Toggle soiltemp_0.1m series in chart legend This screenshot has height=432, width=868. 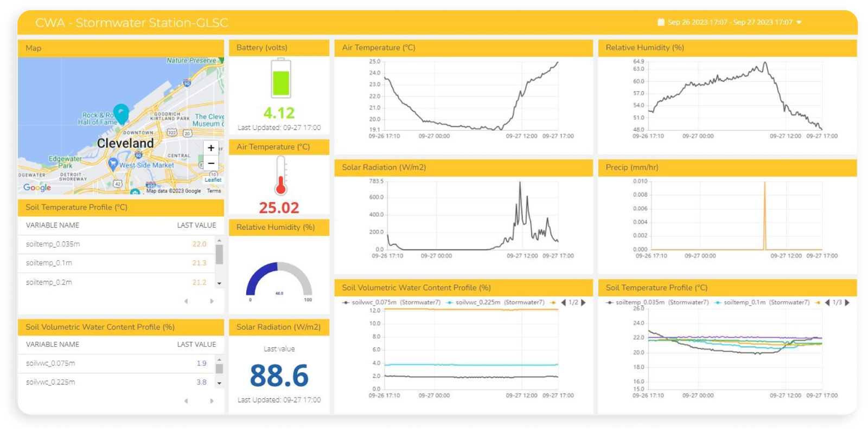click(762, 302)
